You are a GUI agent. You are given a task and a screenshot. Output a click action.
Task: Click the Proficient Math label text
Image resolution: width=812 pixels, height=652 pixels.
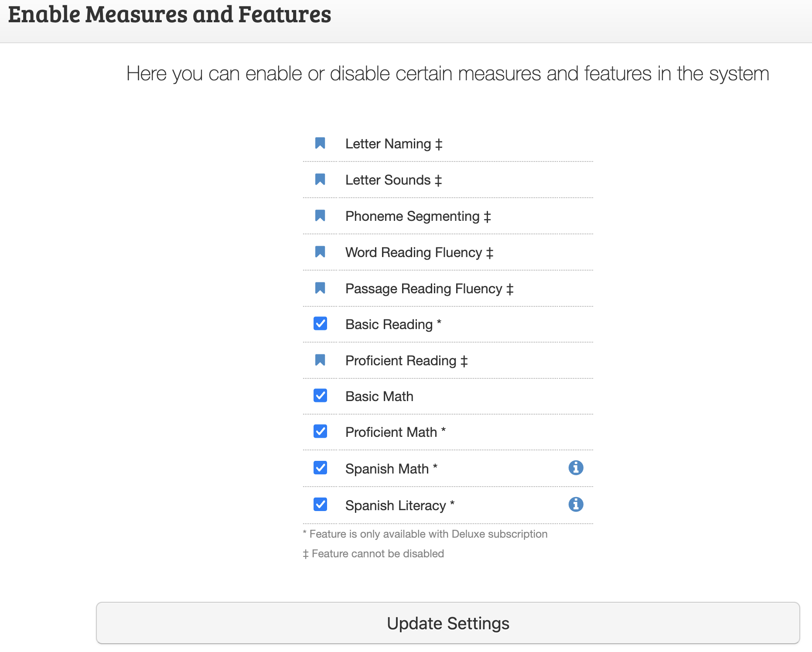[391, 432]
